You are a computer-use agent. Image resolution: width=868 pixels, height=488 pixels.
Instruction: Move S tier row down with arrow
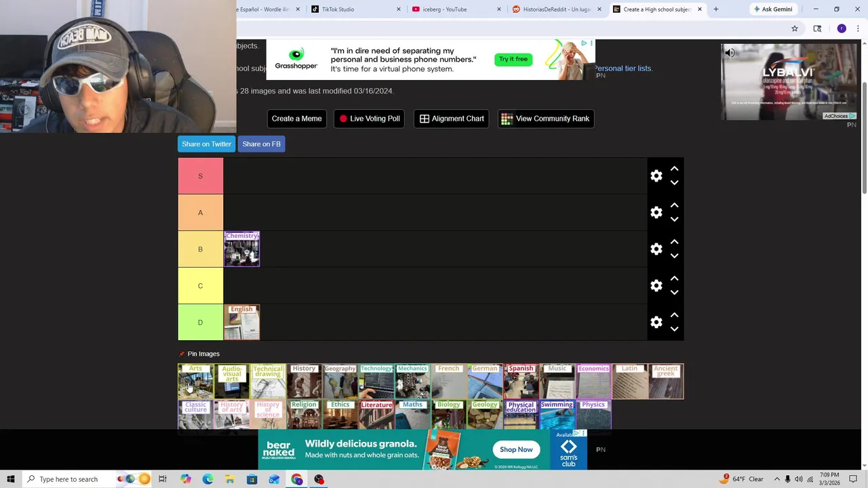click(674, 182)
